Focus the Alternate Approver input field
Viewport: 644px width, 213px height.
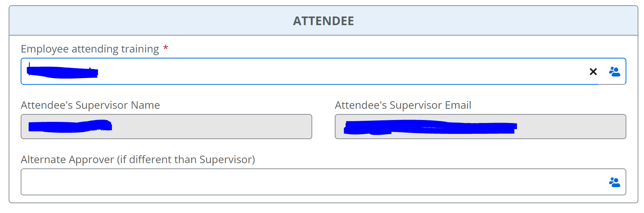[301, 182]
